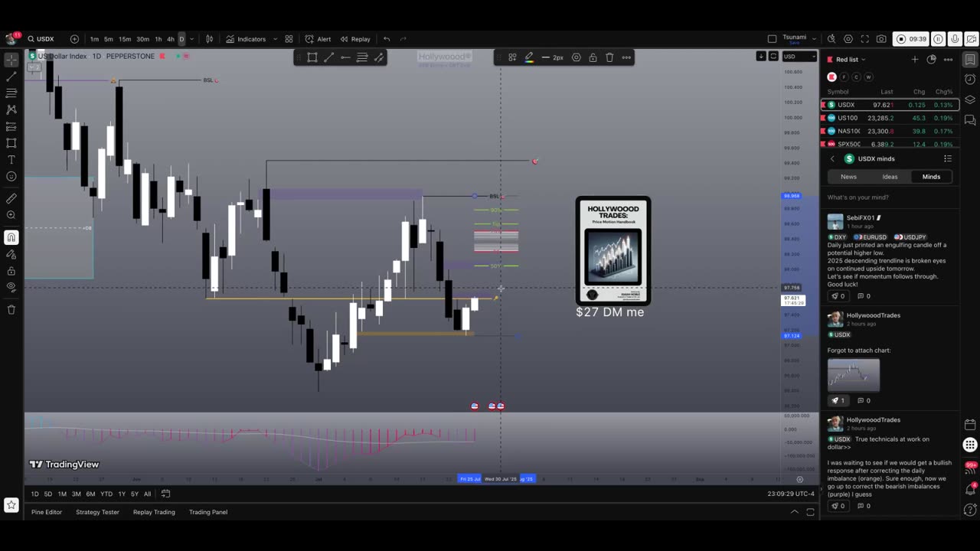Switch to the News tab
Screen dimensions: 980x551
click(x=848, y=177)
